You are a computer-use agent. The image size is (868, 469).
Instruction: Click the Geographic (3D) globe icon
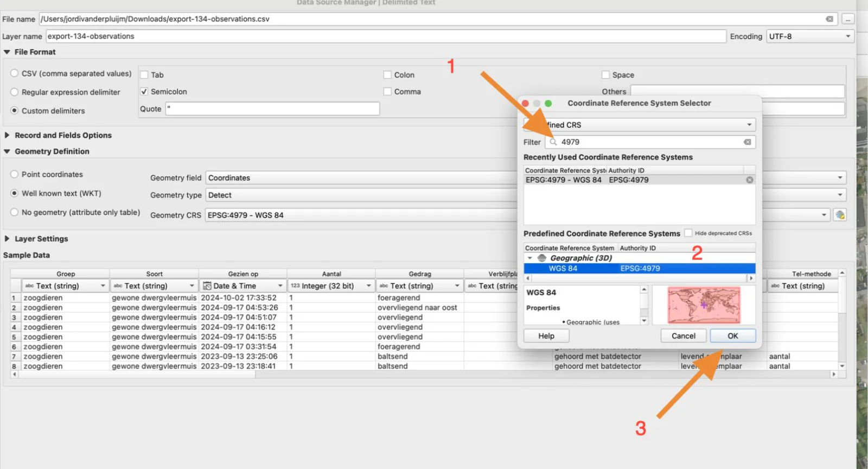coord(541,258)
